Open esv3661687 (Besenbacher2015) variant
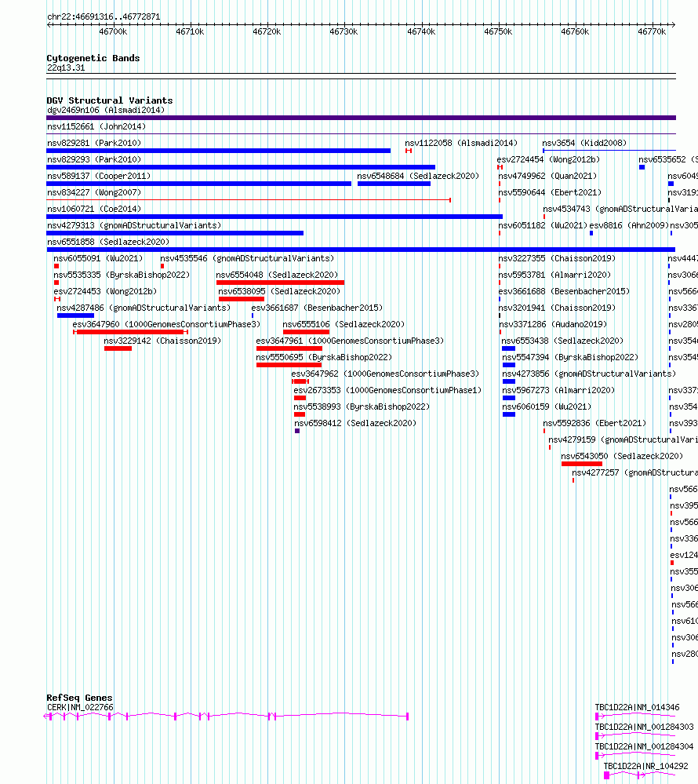Image resolution: width=698 pixels, height=784 pixels. pyautogui.click(x=318, y=308)
